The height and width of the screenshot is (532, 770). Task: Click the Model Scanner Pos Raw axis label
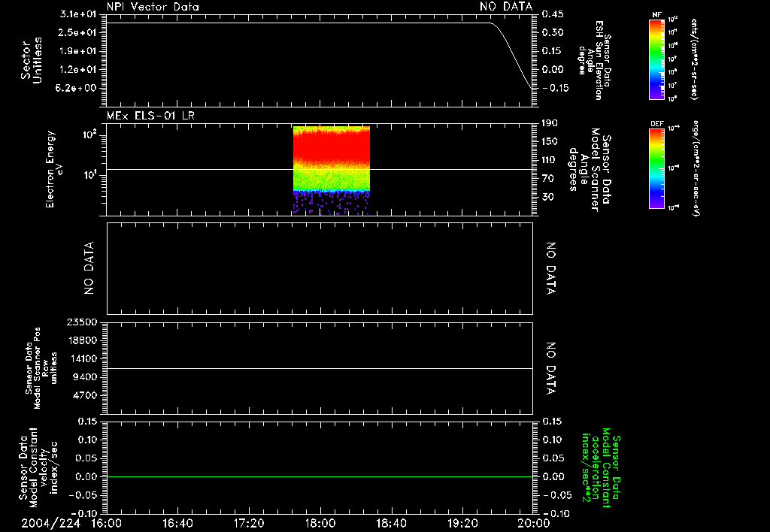(x=41, y=369)
